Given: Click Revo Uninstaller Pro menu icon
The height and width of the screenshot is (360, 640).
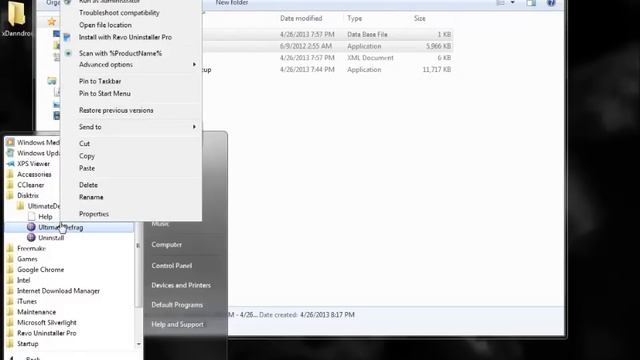Looking at the screenshot, I should (67, 37).
